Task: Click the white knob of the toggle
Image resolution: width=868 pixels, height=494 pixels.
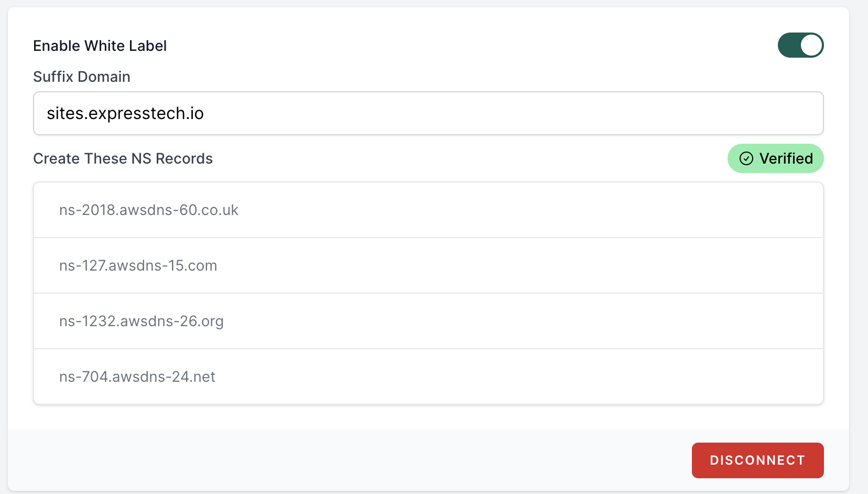Action: click(811, 45)
